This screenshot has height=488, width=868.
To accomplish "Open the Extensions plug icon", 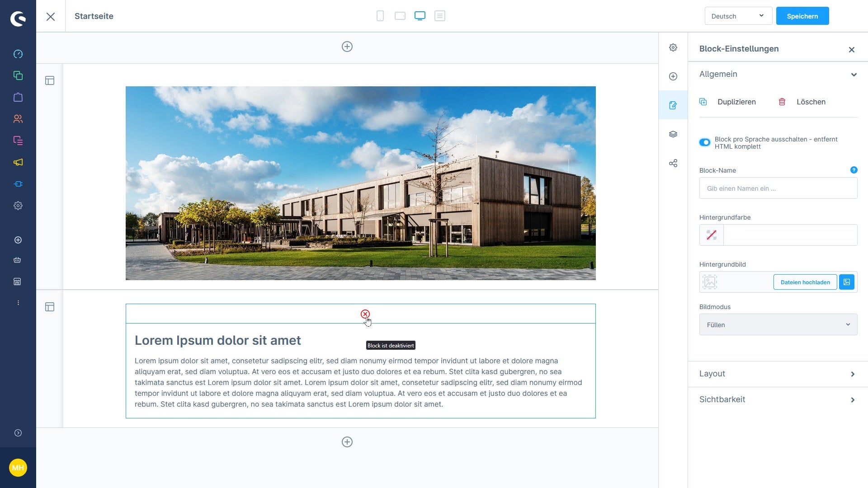I will 18,184.
